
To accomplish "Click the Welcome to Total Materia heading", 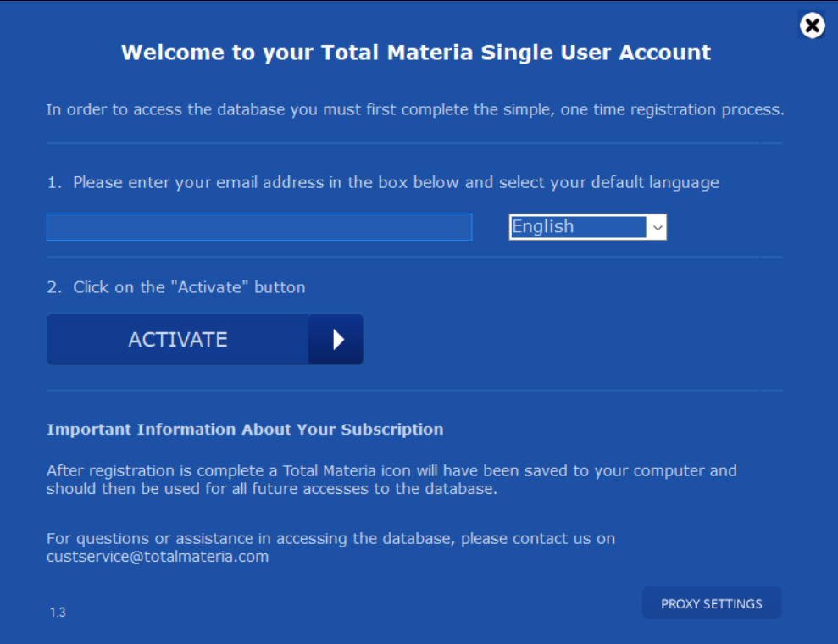I will [x=416, y=53].
